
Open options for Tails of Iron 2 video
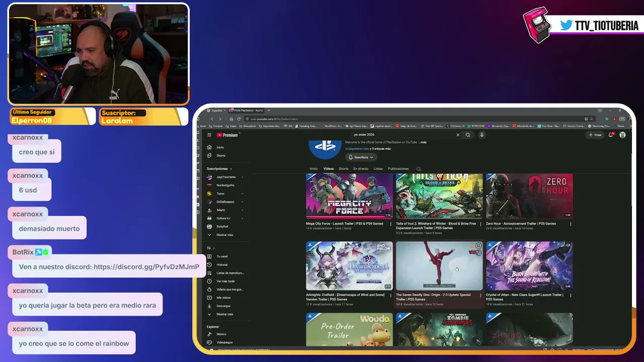click(x=480, y=224)
